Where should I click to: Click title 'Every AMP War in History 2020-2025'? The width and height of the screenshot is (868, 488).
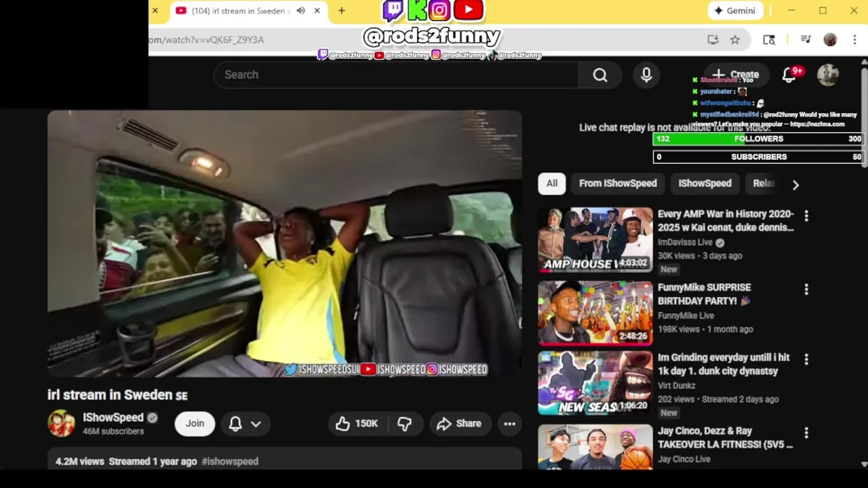726,220
